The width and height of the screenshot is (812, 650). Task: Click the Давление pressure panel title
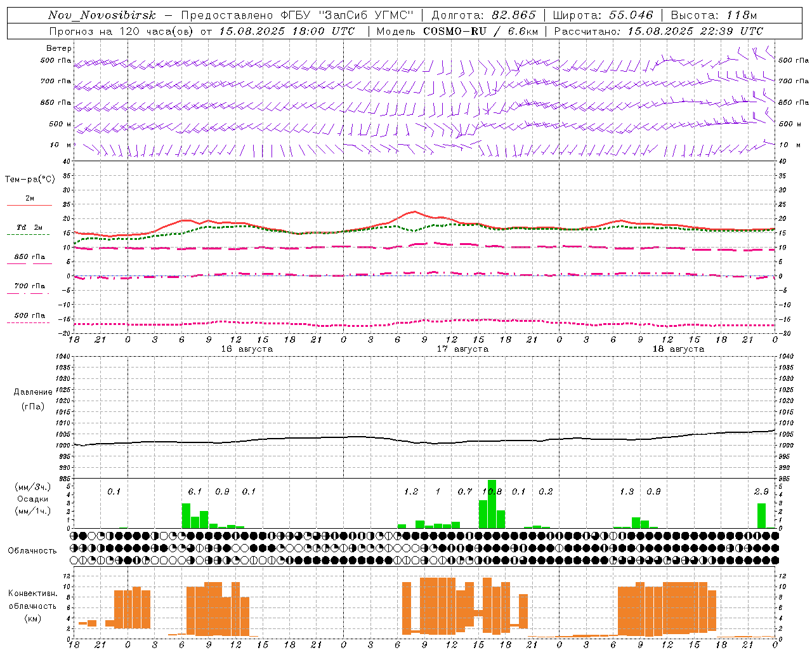(33, 392)
